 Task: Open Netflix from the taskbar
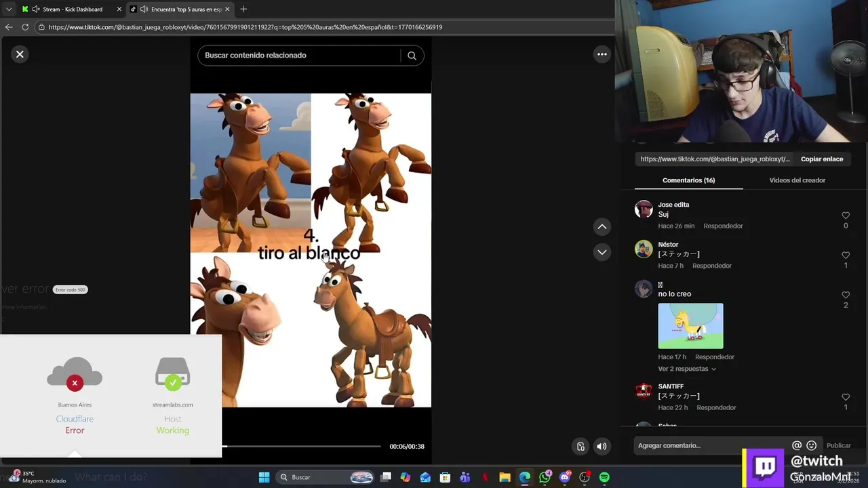pyautogui.click(x=485, y=477)
